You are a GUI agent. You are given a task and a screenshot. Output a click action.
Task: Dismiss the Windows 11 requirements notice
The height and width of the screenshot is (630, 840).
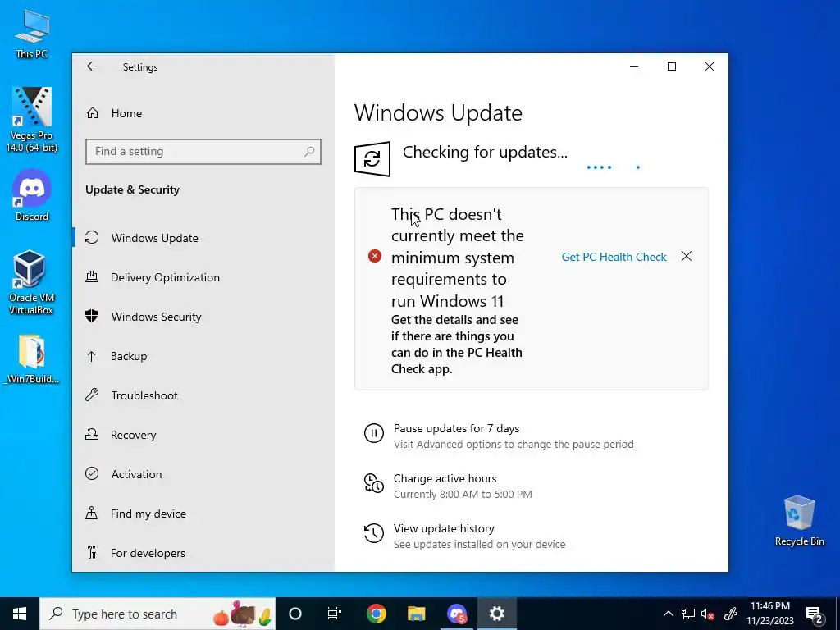[x=687, y=256]
